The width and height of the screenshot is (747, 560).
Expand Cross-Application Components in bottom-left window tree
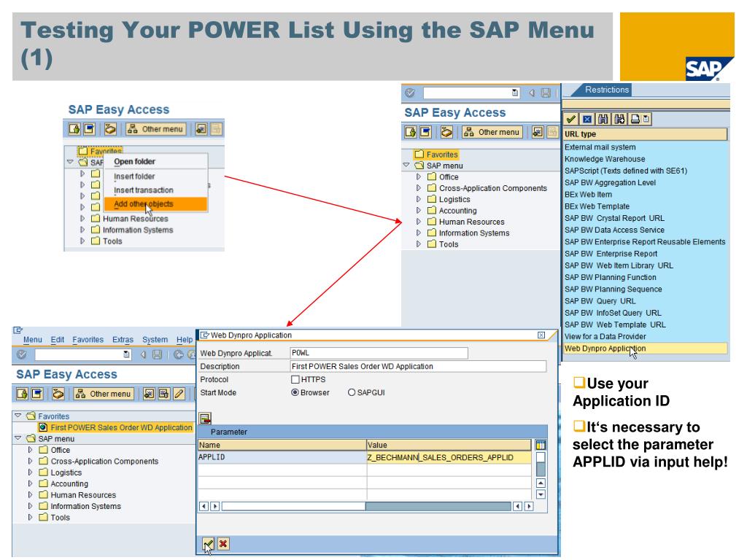tap(30, 461)
